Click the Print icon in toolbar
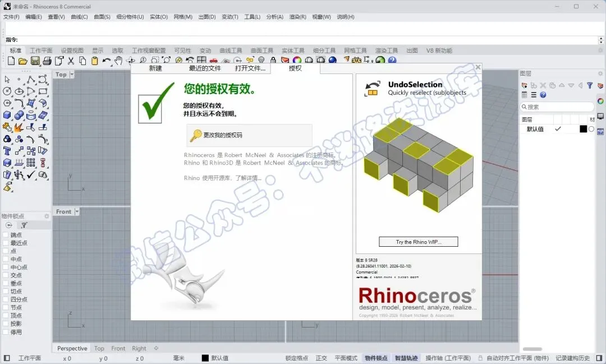Screen dimensions: 606x364 (x=47, y=61)
